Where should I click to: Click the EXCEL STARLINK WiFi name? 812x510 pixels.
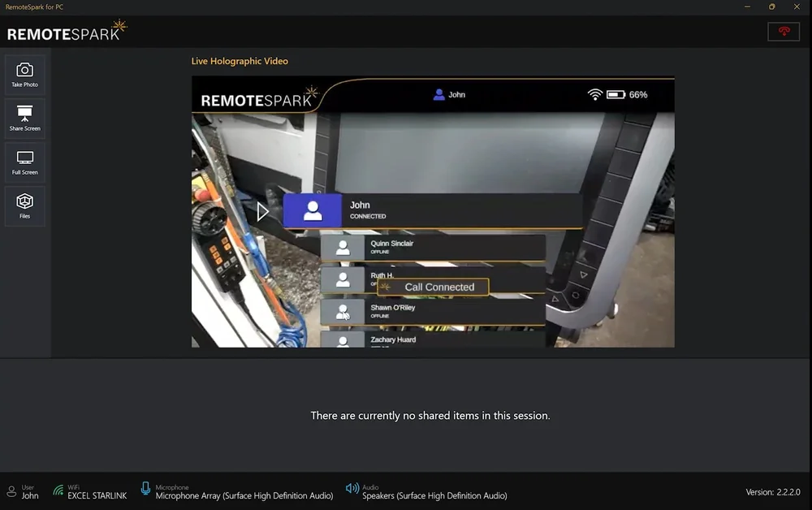click(x=97, y=495)
